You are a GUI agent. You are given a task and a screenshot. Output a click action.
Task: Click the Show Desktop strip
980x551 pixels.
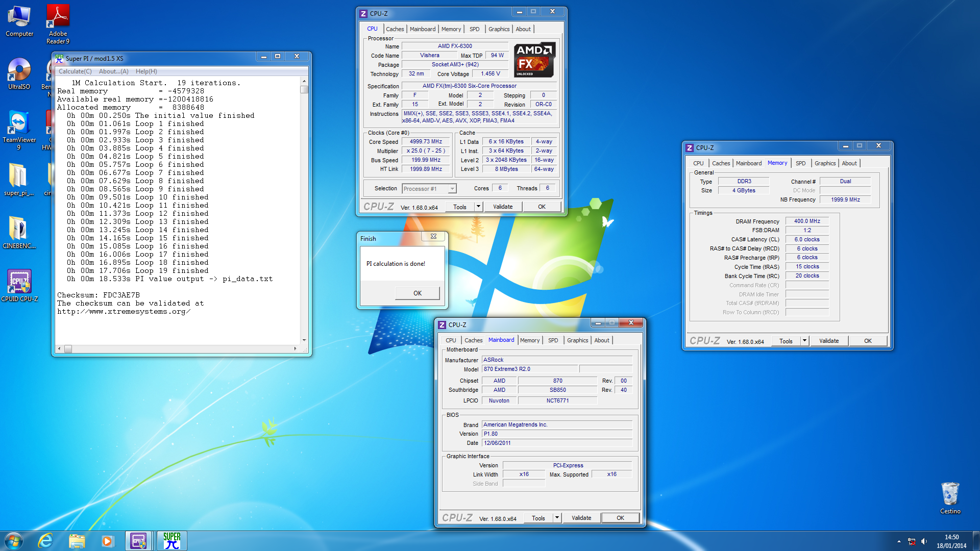(976, 541)
